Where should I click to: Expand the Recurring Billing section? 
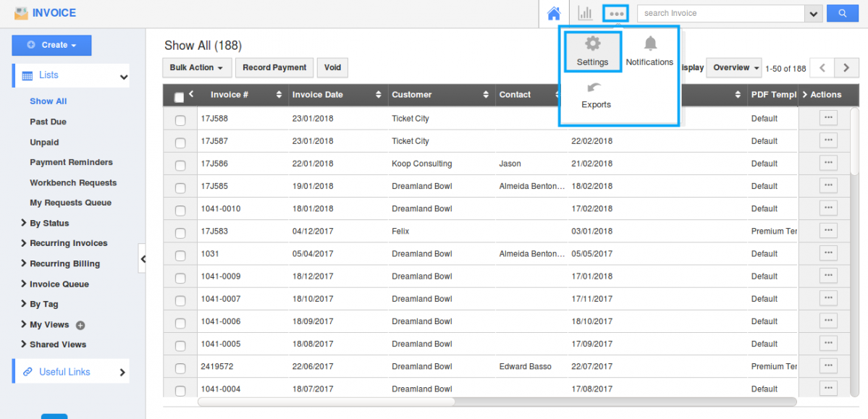(x=60, y=263)
